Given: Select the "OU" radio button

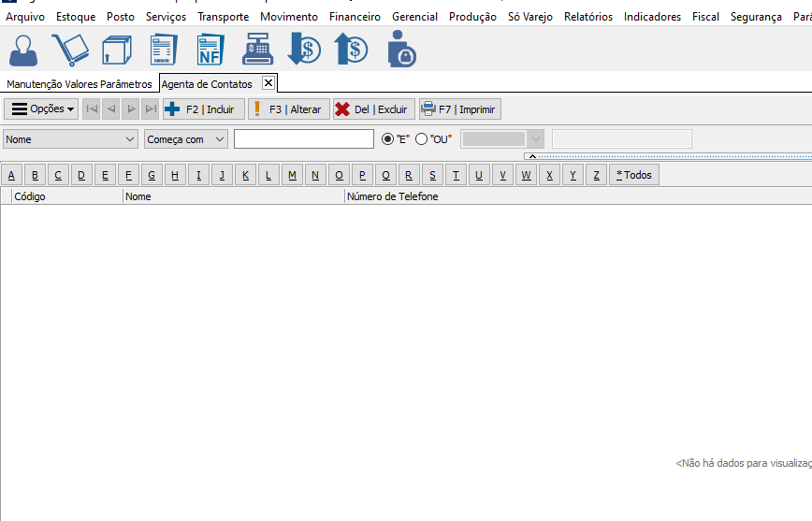Looking at the screenshot, I should click(421, 138).
